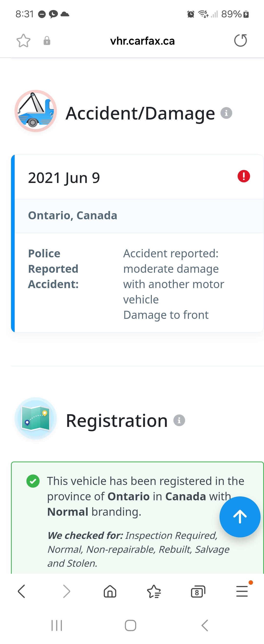This screenshot has height=644, width=264.
Task: Open the Registration info icon
Action: tap(179, 420)
